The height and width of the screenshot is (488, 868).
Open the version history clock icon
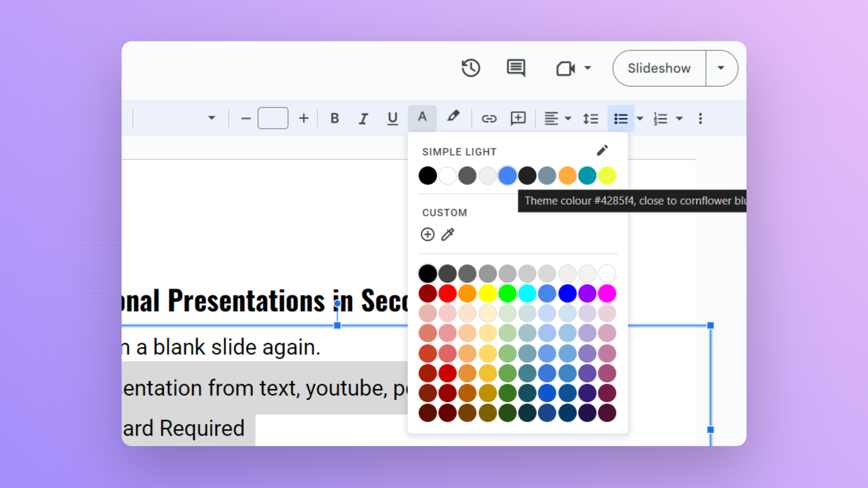pos(471,68)
